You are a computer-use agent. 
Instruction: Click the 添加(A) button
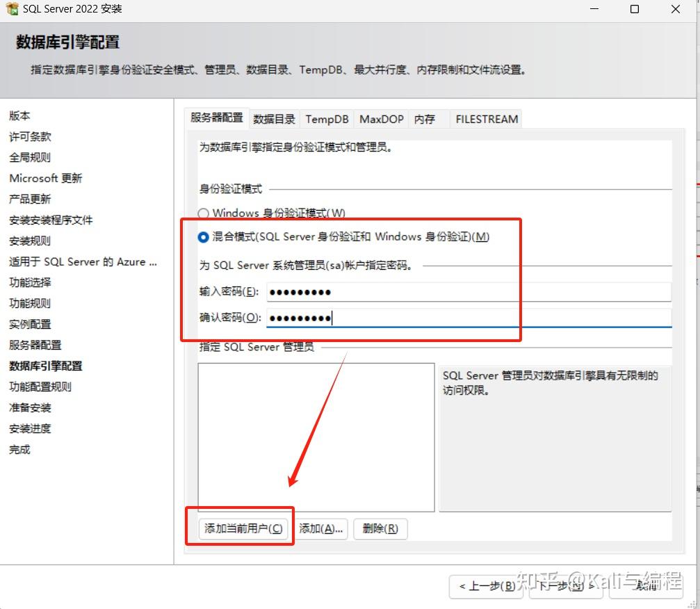(x=321, y=528)
